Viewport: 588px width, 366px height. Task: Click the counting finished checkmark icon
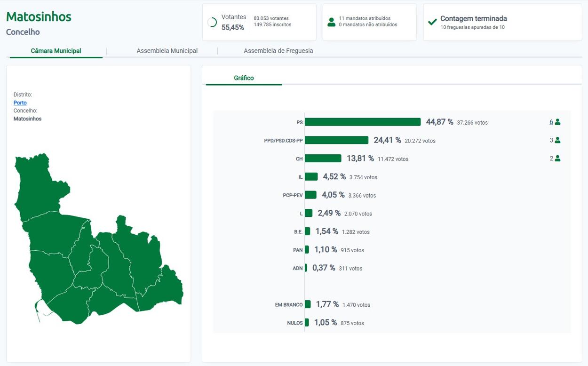click(x=432, y=22)
